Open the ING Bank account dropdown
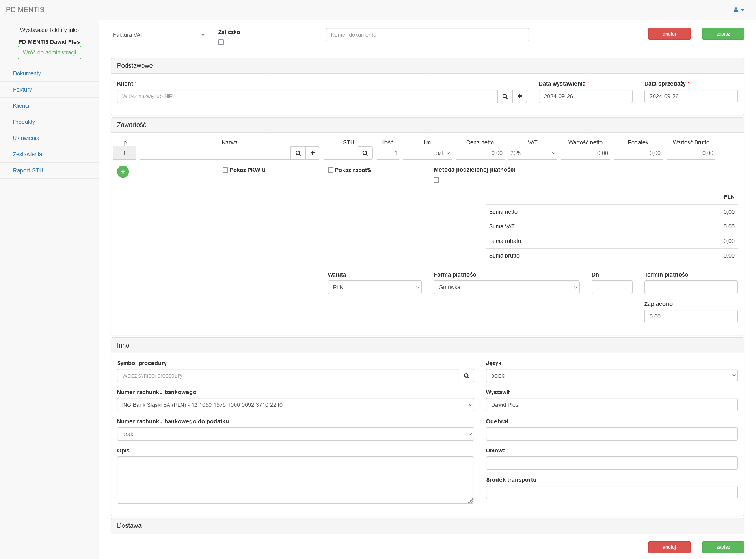Image resolution: width=756 pixels, height=559 pixels. point(296,405)
